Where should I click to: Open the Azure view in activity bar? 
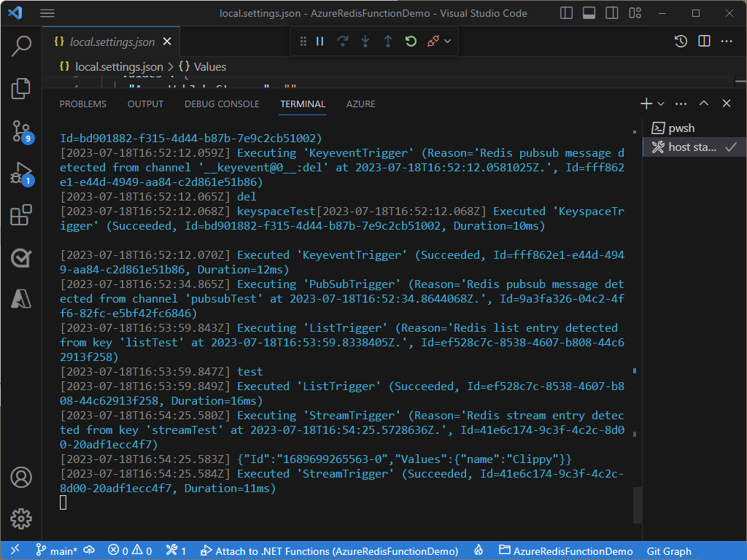tap(21, 298)
